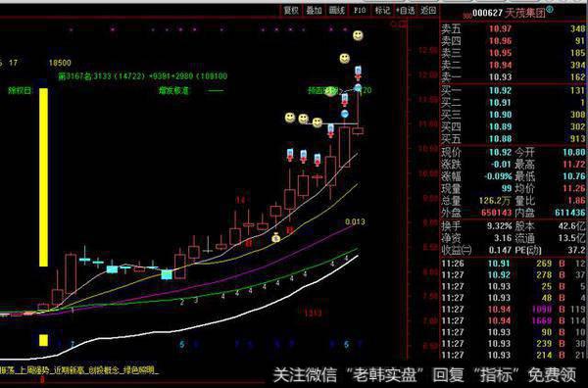Image resolution: width=588 pixels, height=388 pixels.
Task: Select the 卖五 price 10.97
Action: pyautogui.click(x=500, y=28)
